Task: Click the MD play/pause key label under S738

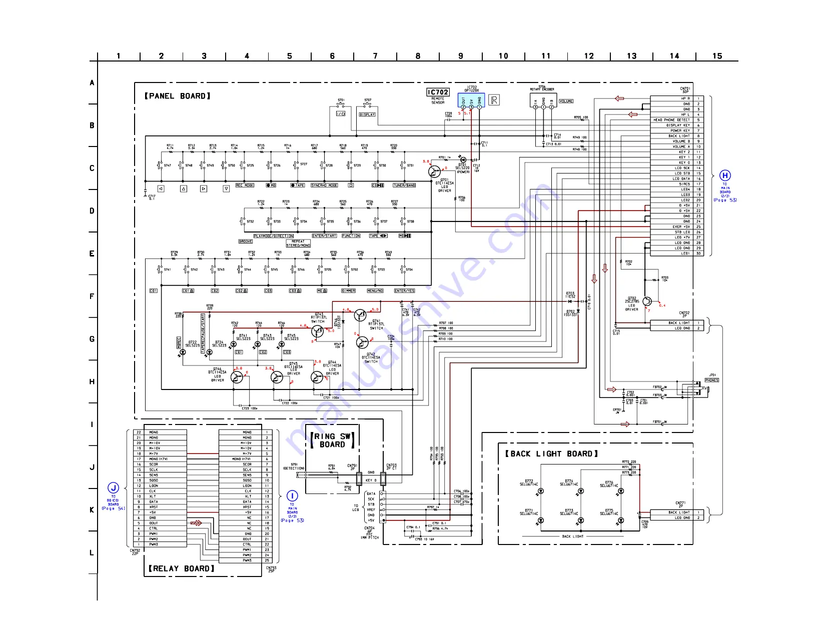Action: pos(405,236)
